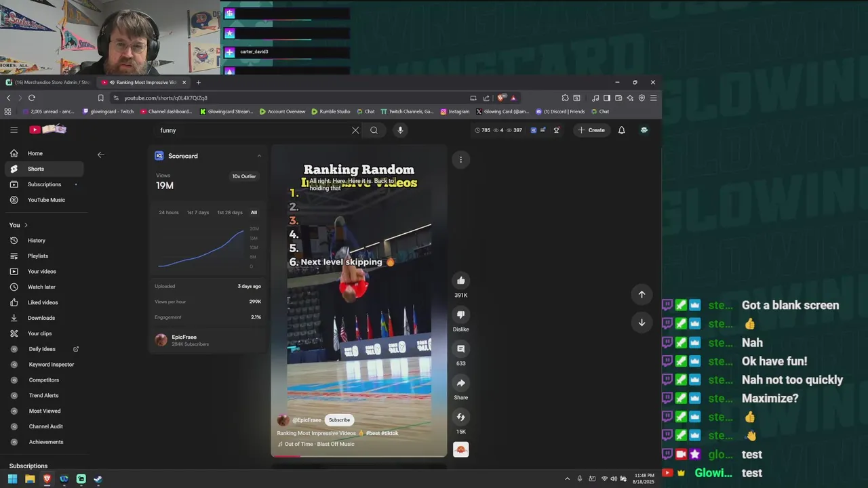Click the Remix icon showing 15K
Screen dimensions: 868x488
coord(461,417)
